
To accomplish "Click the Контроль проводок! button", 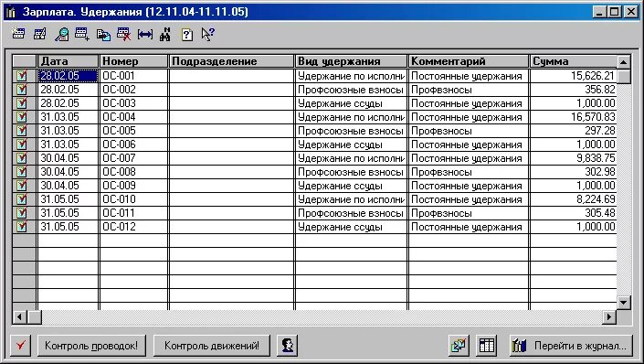I will click(91, 345).
